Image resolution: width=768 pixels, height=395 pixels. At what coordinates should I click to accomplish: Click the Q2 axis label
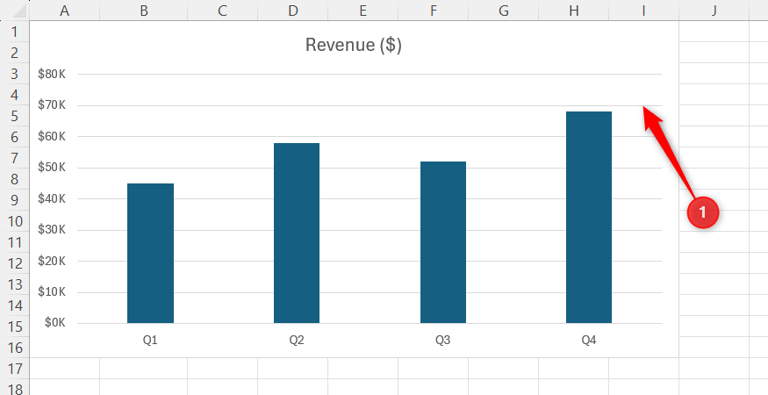296,341
